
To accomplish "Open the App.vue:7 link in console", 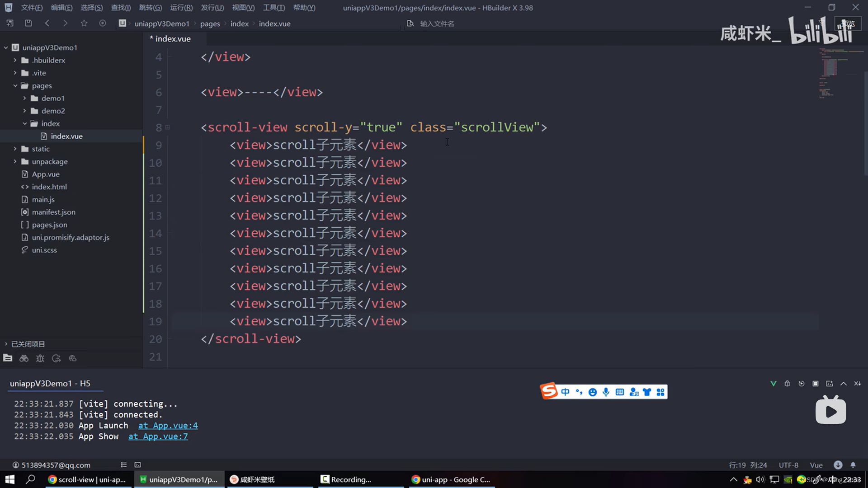I will pos(158,436).
